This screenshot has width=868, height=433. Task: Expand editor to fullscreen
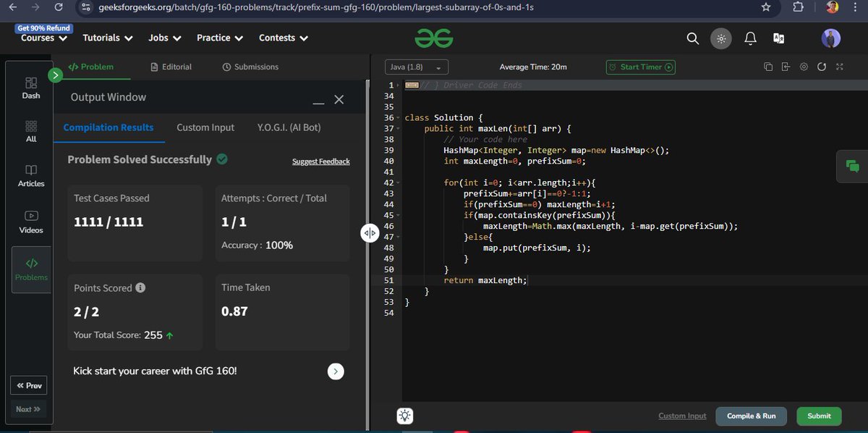(x=840, y=67)
